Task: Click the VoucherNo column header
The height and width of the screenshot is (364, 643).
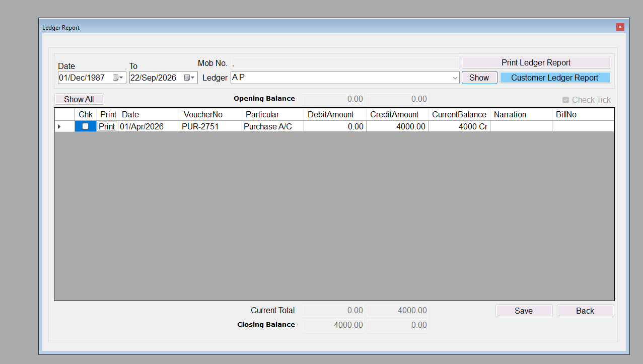Action: 211,114
